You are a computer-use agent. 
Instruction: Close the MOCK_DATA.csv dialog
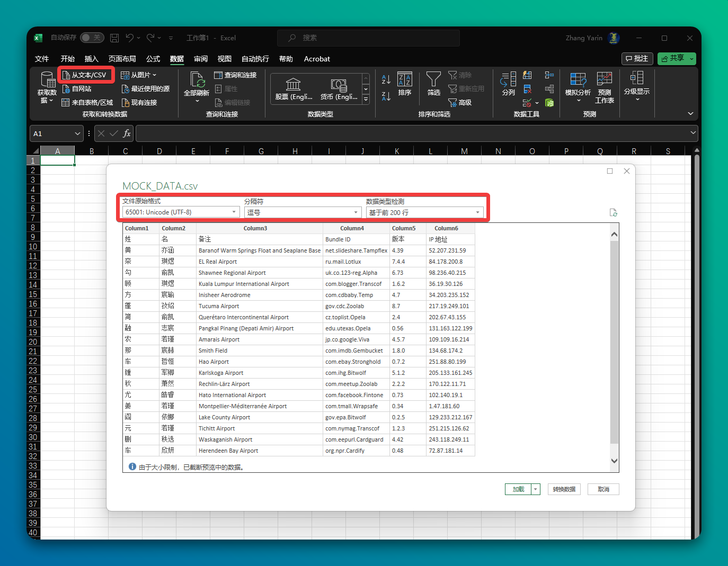(x=627, y=171)
